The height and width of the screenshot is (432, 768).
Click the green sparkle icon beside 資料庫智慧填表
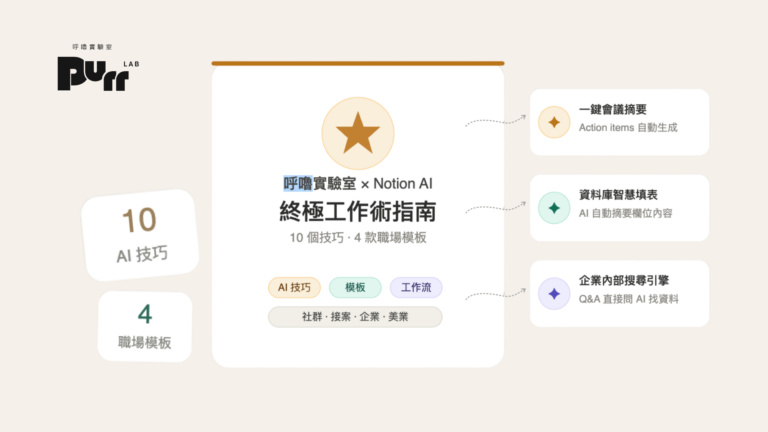point(554,208)
